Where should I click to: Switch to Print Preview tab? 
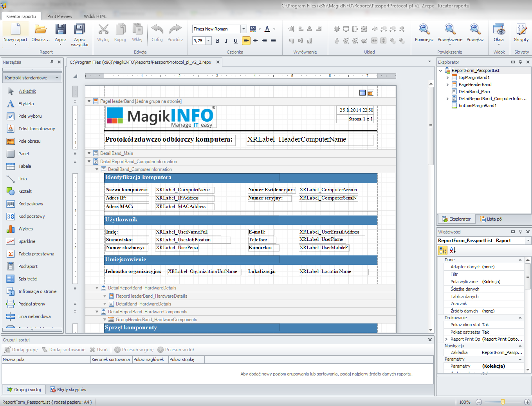pos(60,16)
